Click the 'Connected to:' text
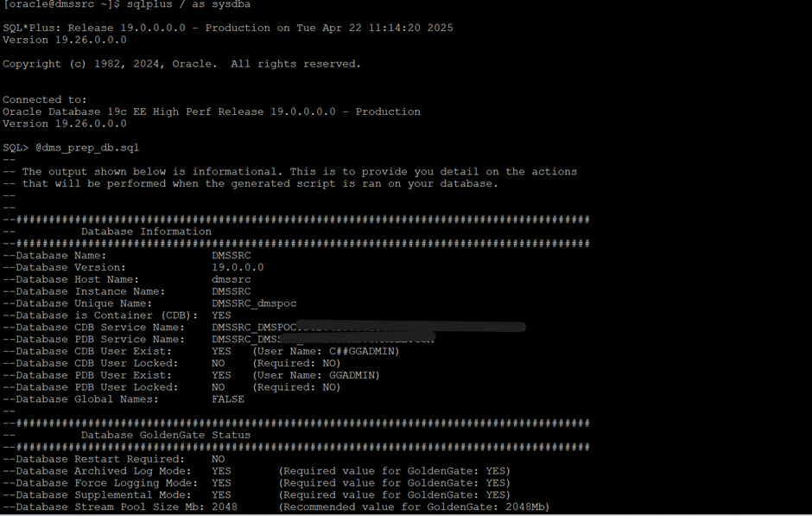This screenshot has width=812, height=516. click(45, 99)
